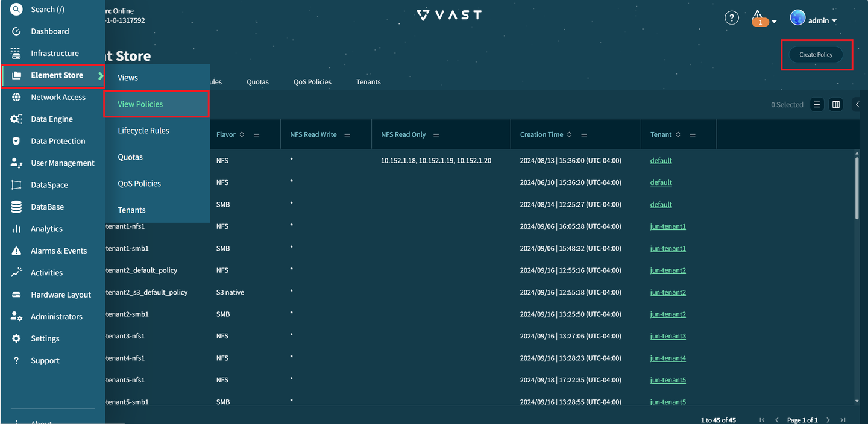Switch to the Quotas tab
The image size is (868, 424).
pos(257,82)
